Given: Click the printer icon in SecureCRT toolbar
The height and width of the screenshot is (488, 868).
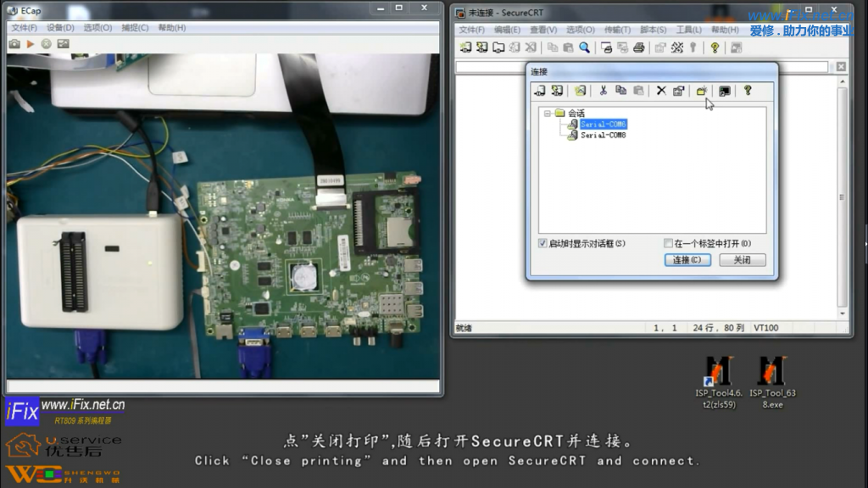Looking at the screenshot, I should pos(639,47).
